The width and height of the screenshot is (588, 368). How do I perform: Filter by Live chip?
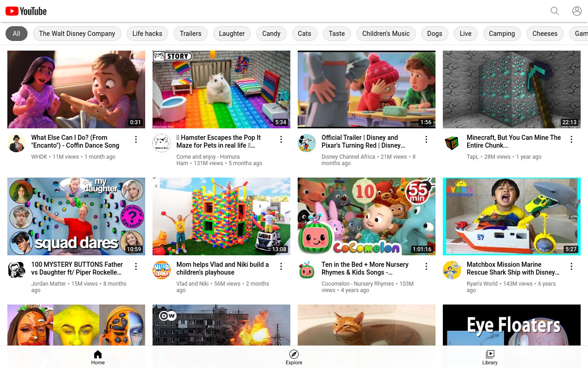pyautogui.click(x=466, y=34)
